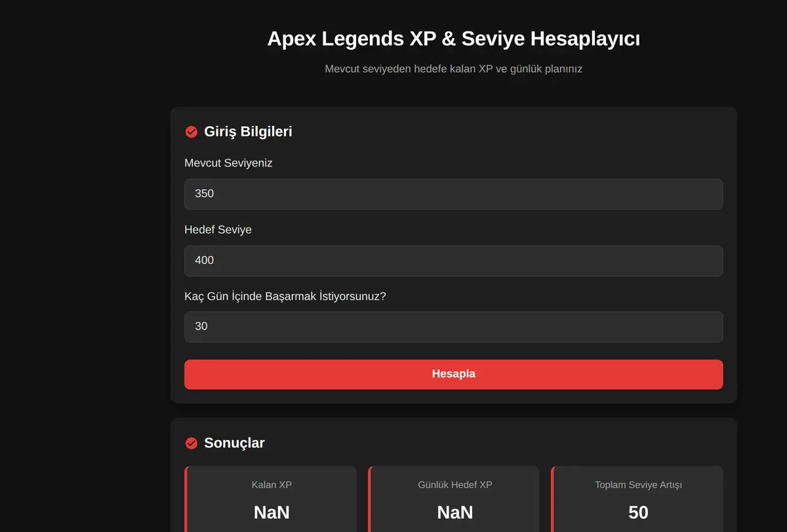Image resolution: width=787 pixels, height=532 pixels.
Task: Click the Giriş Bilgileri heading
Action: point(248,132)
